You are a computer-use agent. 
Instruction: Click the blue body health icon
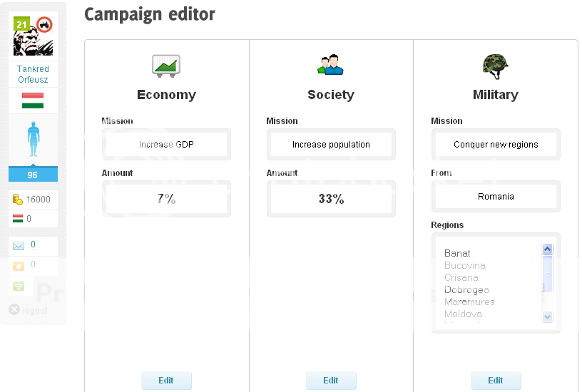(33, 140)
